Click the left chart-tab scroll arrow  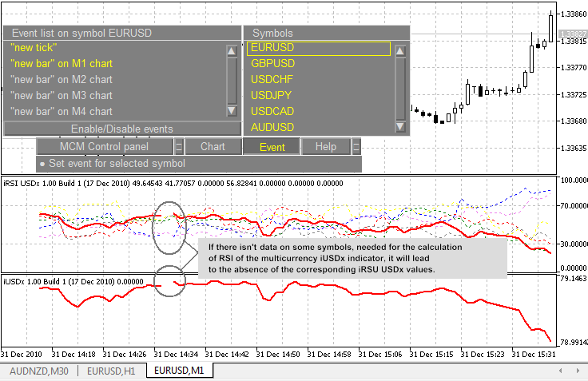coord(560,371)
